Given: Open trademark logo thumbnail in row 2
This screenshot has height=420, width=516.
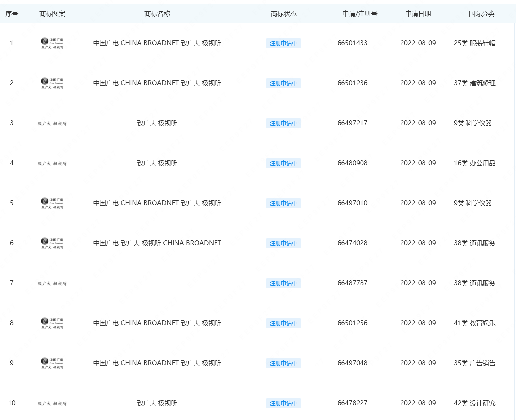Looking at the screenshot, I should point(52,83).
